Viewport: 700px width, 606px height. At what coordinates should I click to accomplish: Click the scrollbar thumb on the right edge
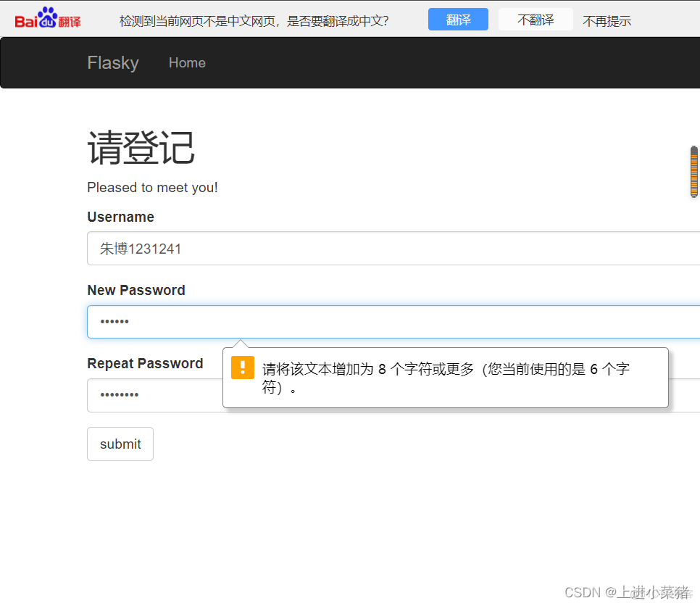pos(693,172)
